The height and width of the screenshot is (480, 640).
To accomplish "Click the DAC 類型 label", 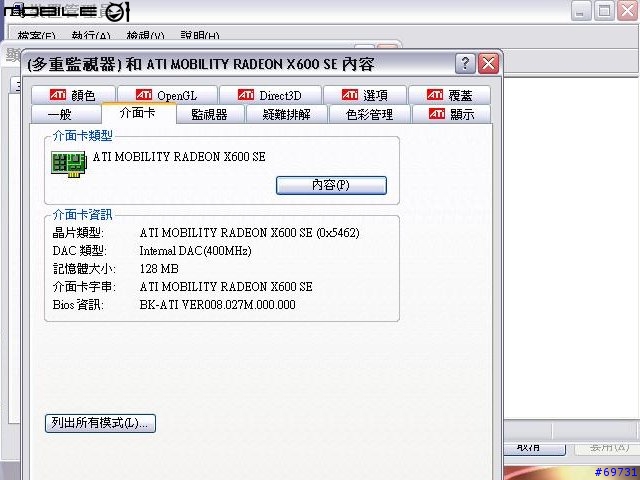I will click(x=80, y=251).
